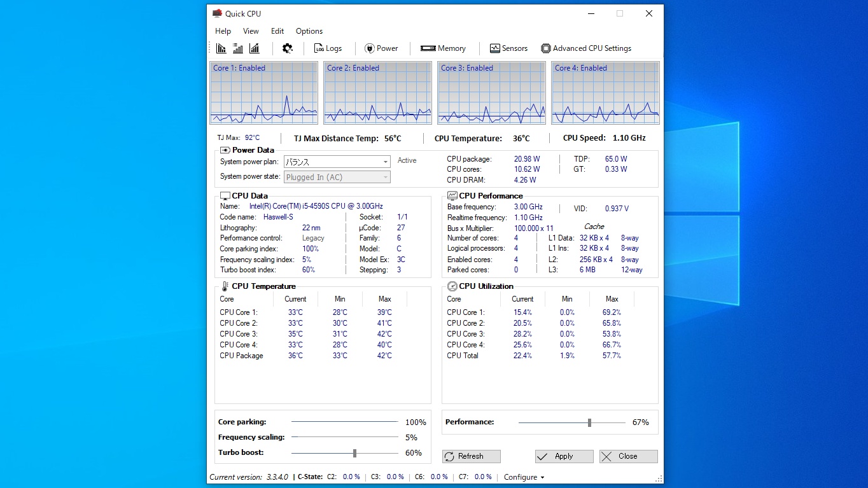The width and height of the screenshot is (868, 488).
Task: Click the Frequency scaling slider track
Action: (344, 437)
